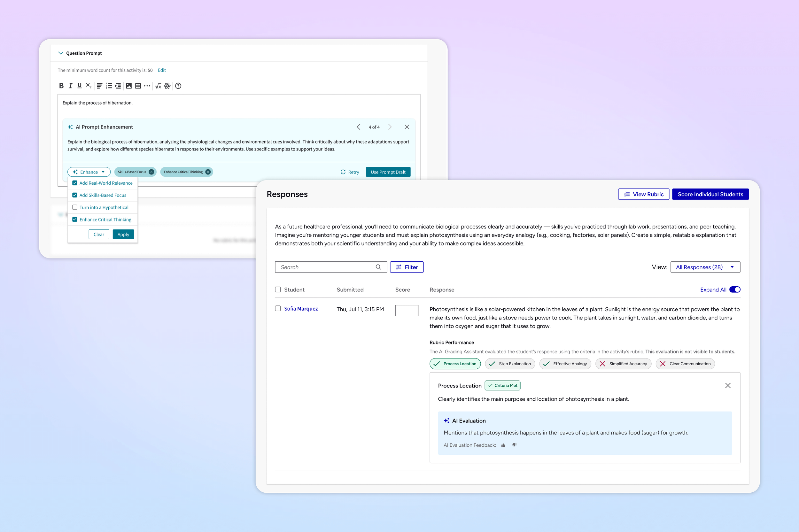Give thumbs up on AI Evaluation

(x=503, y=445)
